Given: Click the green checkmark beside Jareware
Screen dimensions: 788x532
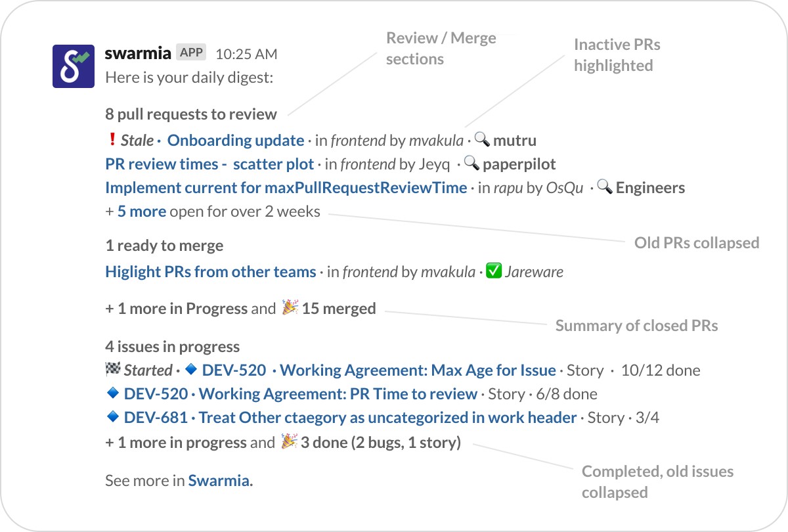Looking at the screenshot, I should coord(493,271).
